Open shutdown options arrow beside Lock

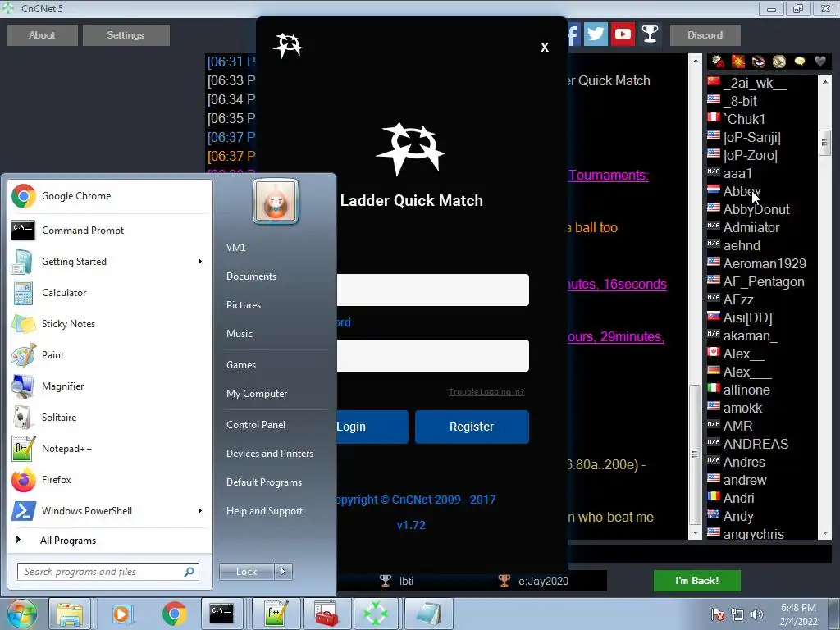point(283,572)
